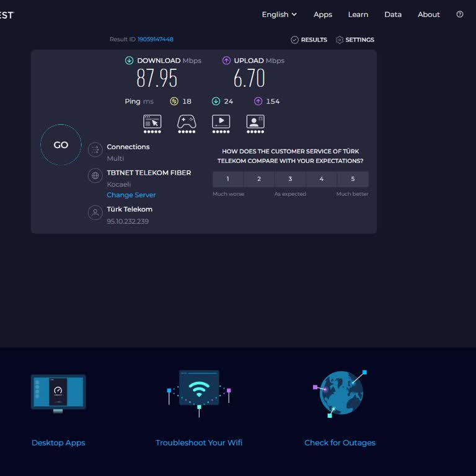The height and width of the screenshot is (476, 476).
Task: Click the Results checkmark icon
Action: pos(294,40)
